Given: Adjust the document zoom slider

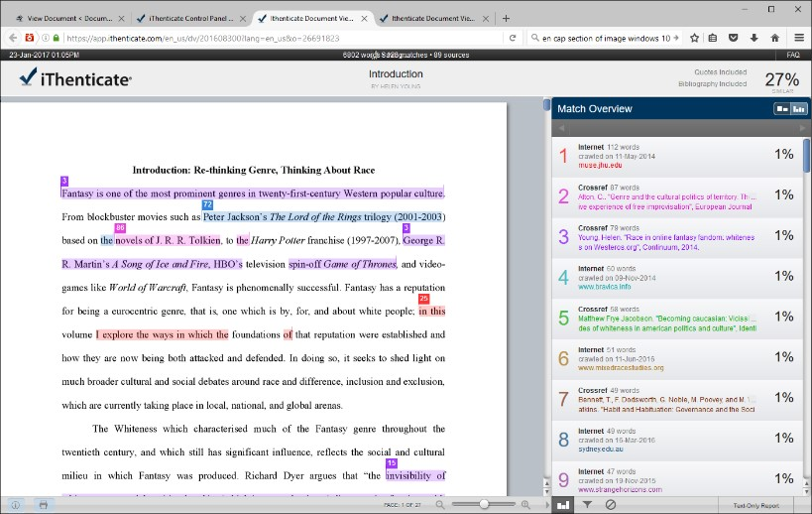Looking at the screenshot, I should 484,504.
